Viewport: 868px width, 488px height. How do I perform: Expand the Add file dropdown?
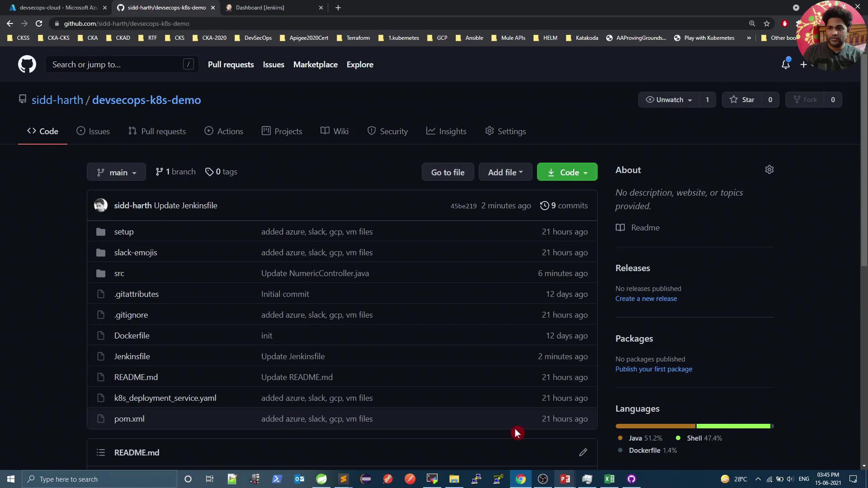pos(505,172)
